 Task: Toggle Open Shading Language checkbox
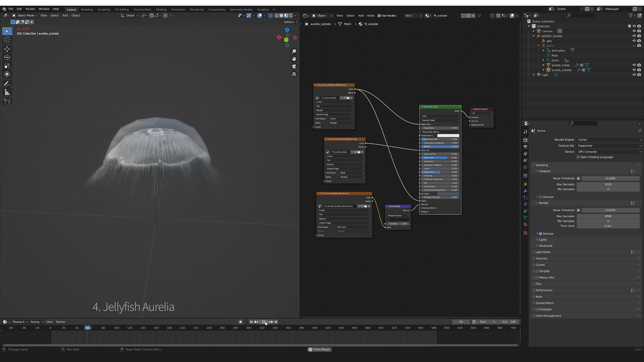(x=578, y=157)
